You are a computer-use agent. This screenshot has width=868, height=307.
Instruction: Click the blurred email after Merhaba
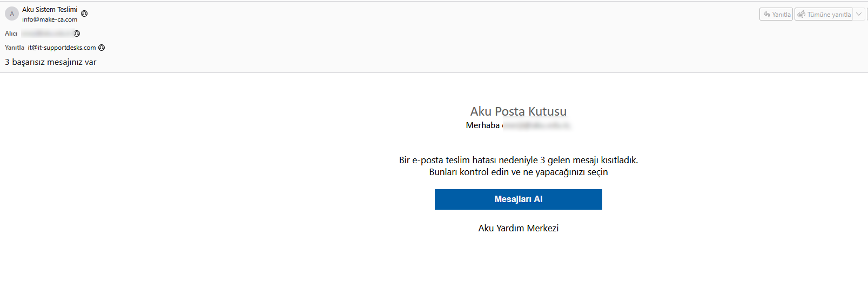(x=536, y=125)
